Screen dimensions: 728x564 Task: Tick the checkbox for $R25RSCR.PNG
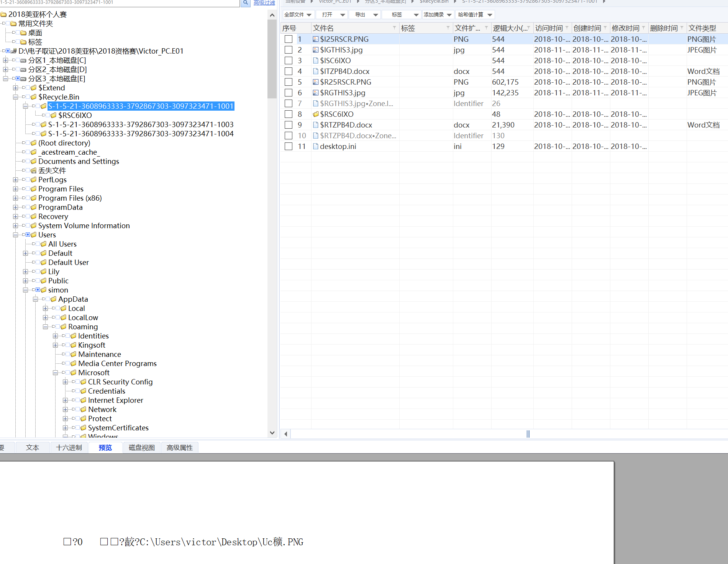289,82
